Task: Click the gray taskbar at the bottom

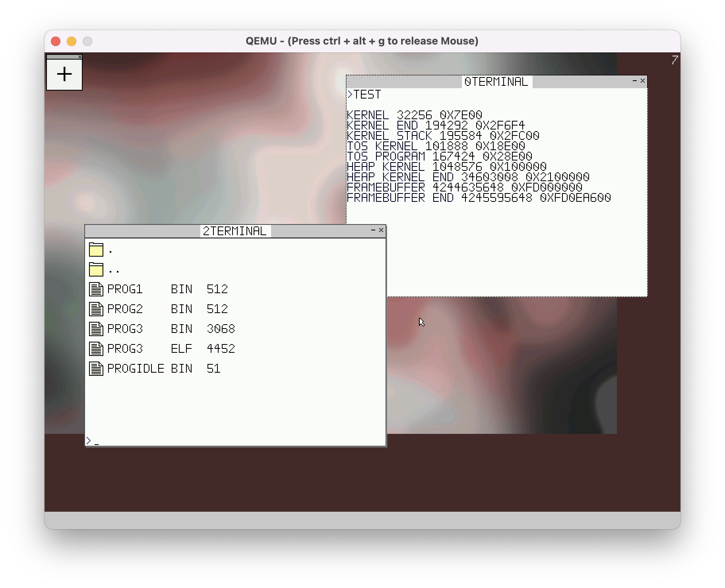Action: click(362, 520)
